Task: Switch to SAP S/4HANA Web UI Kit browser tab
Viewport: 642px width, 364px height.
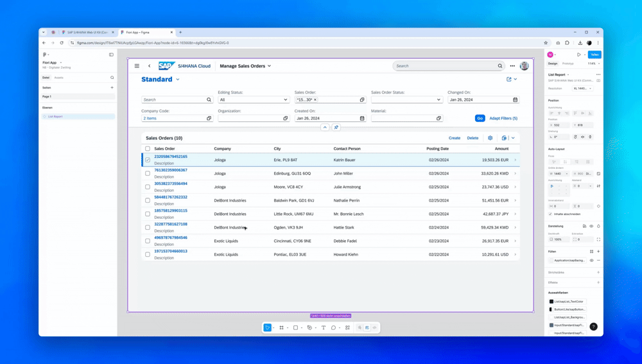Action: [x=87, y=32]
